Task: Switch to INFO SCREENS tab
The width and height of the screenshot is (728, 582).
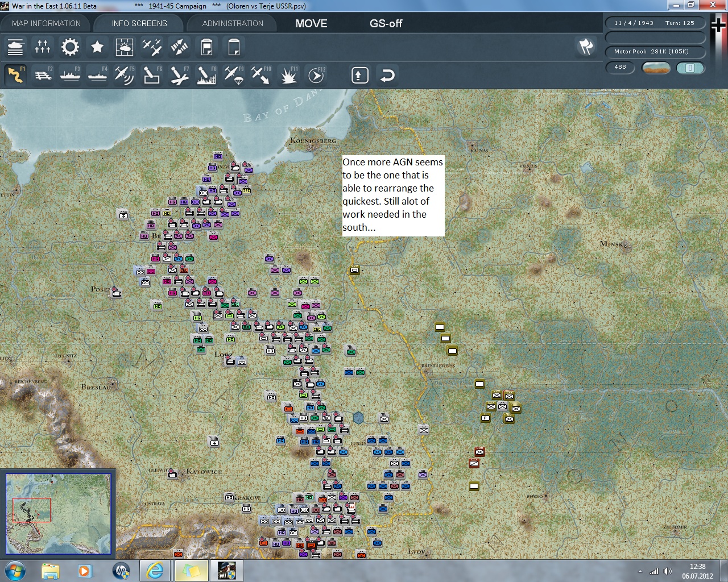Action: click(x=139, y=23)
